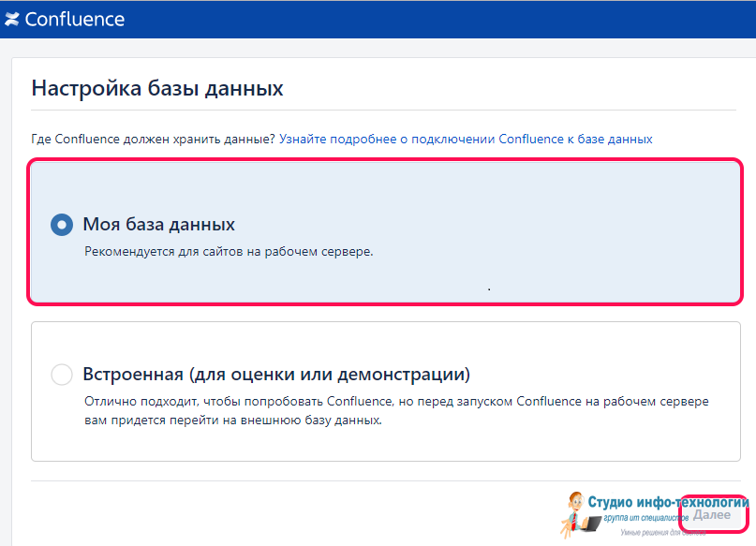The image size is (756, 546).
Task: Click the built-in database description paragraph
Action: (x=396, y=410)
